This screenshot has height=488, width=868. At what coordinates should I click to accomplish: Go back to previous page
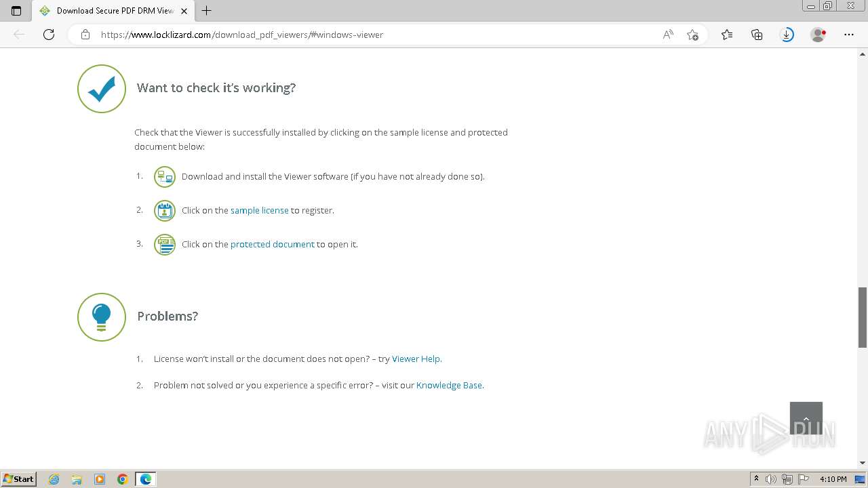click(x=19, y=35)
